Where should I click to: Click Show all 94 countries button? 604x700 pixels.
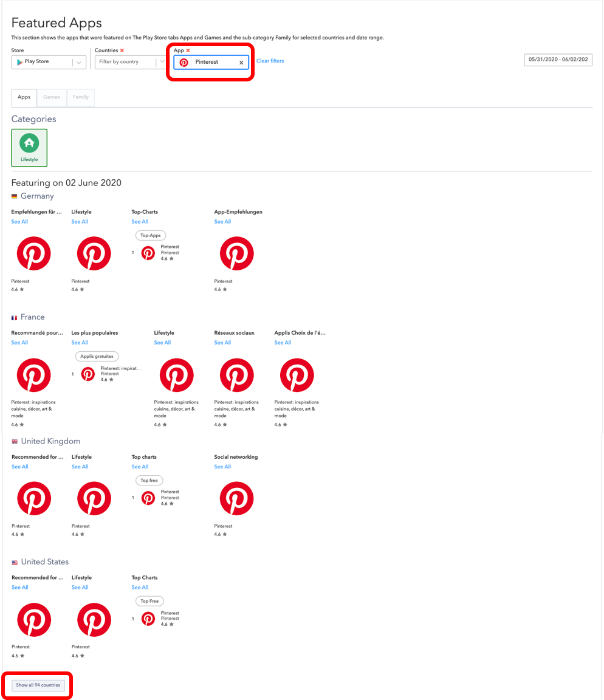38,685
